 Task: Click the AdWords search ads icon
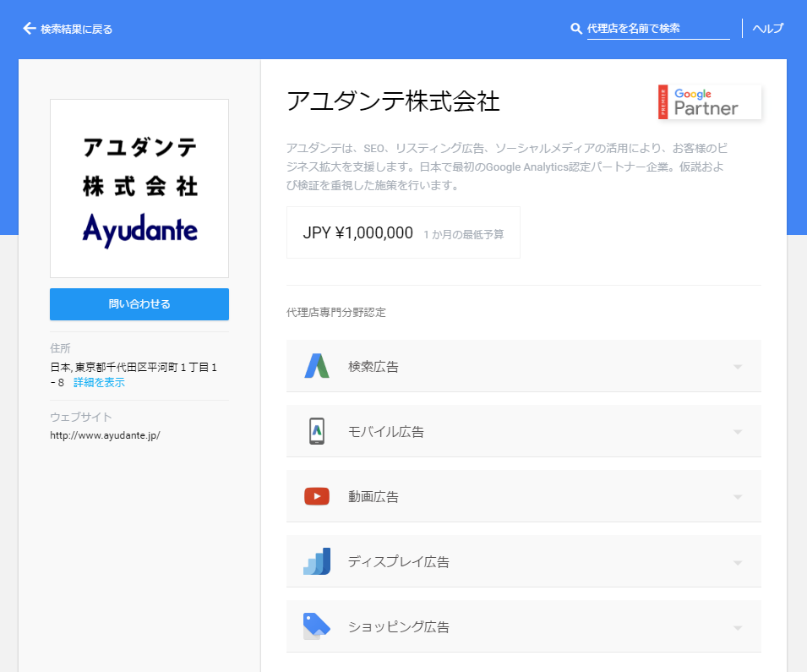pos(317,366)
